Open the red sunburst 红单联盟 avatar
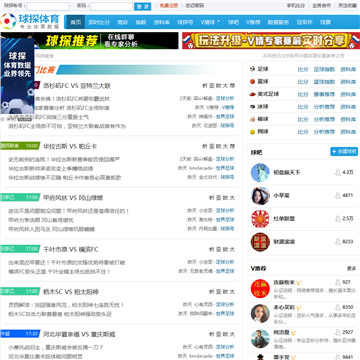This screenshot has height=360, width=360. tap(260, 219)
